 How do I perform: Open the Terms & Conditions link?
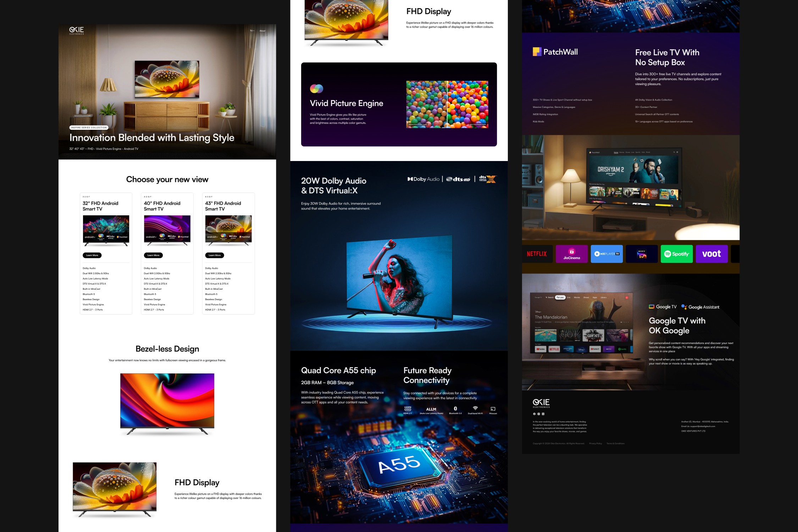click(615, 443)
